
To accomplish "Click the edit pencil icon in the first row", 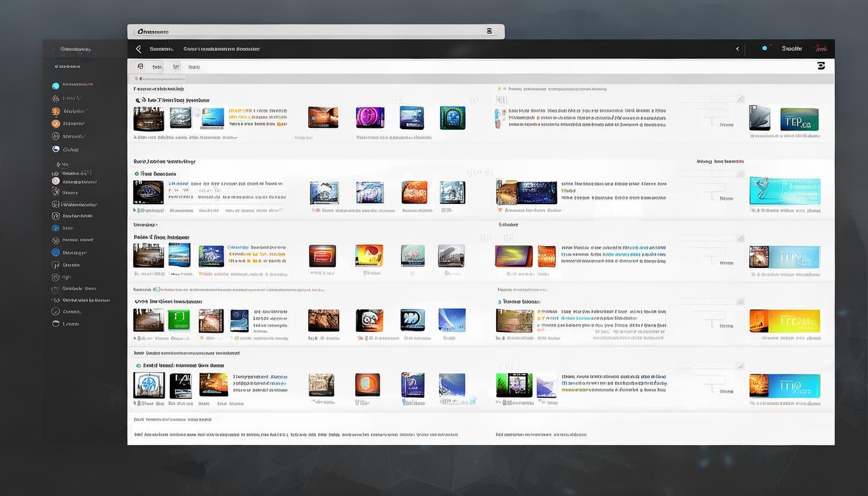I will [741, 99].
